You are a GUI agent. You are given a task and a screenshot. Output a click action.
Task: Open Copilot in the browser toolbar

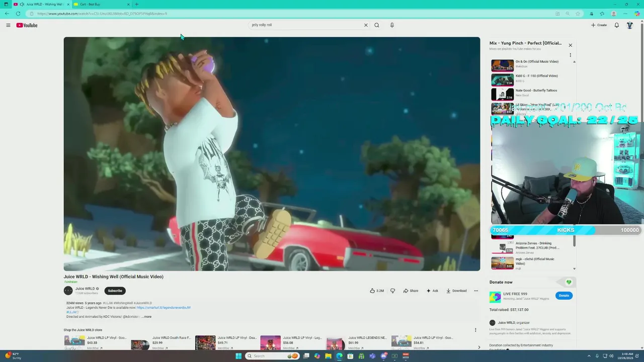click(x=637, y=14)
